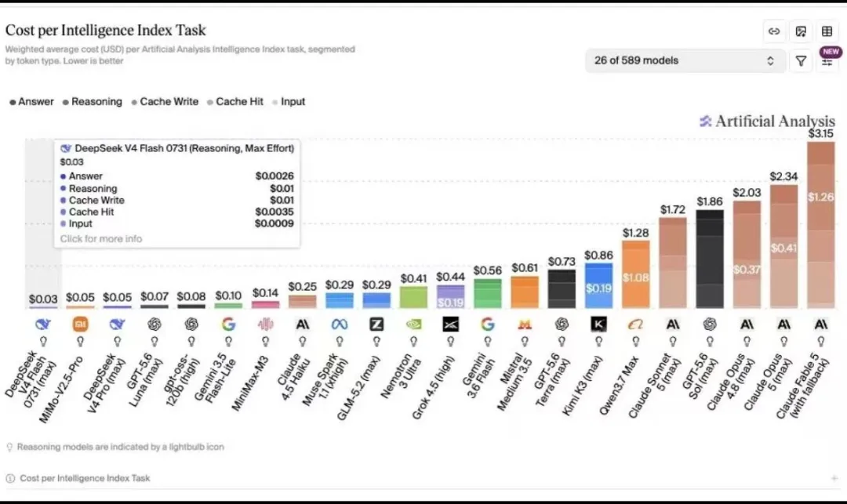This screenshot has height=504, width=847.
Task: Copy chart link via the link icon
Action: (774, 31)
